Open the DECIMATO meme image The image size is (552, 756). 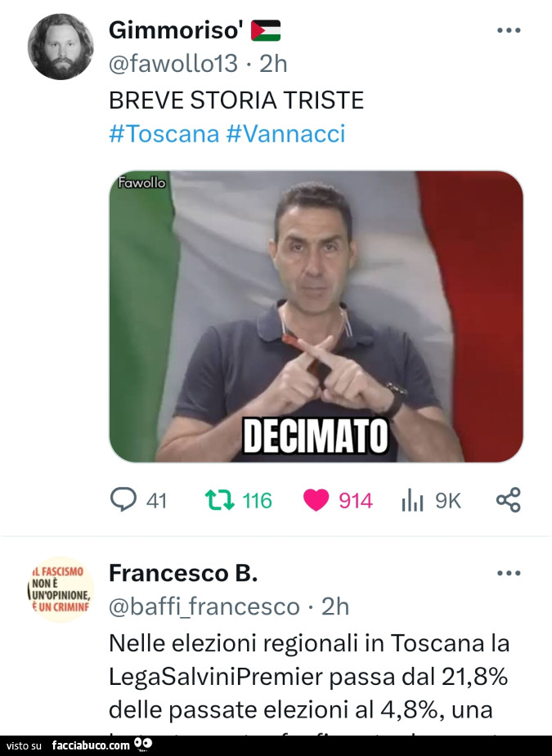316,316
